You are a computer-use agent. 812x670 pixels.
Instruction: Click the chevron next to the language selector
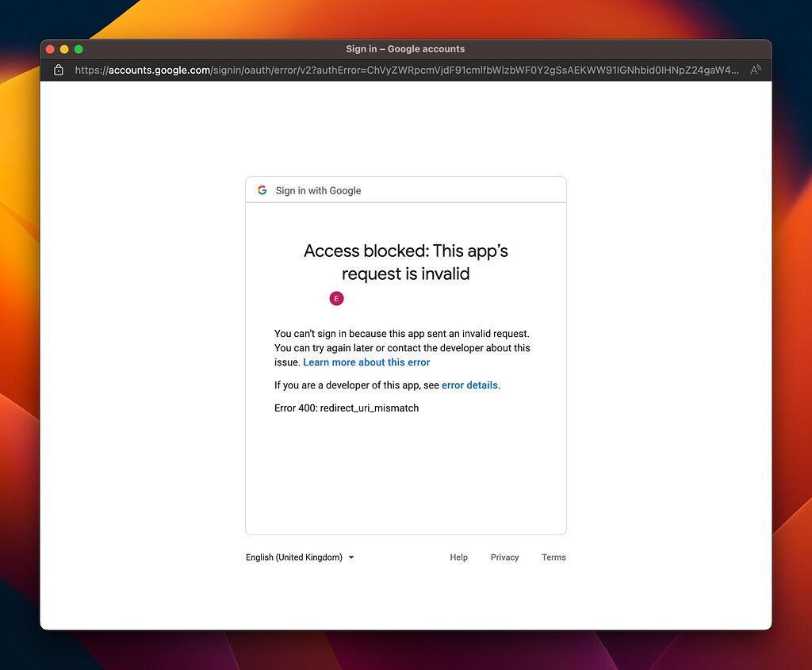click(x=351, y=557)
